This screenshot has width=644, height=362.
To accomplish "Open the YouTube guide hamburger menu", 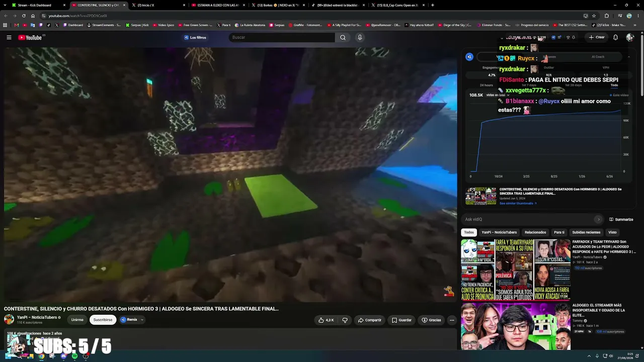I will click(9, 37).
